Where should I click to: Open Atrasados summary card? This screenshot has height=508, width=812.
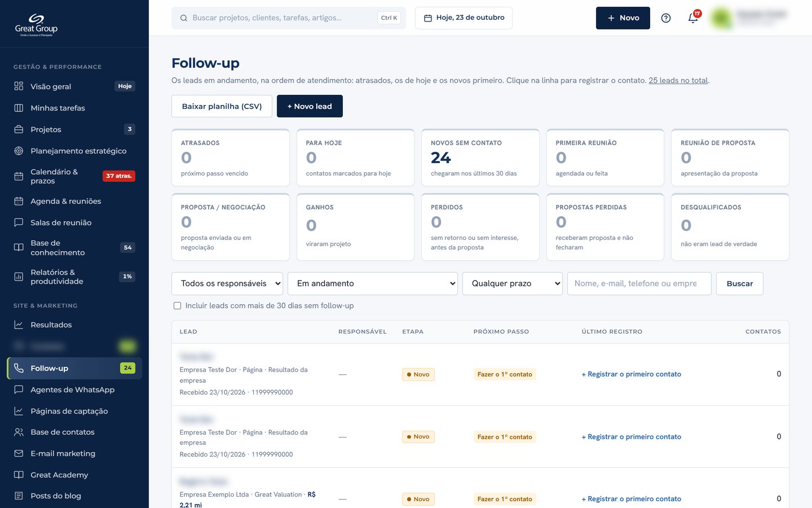coord(231,157)
